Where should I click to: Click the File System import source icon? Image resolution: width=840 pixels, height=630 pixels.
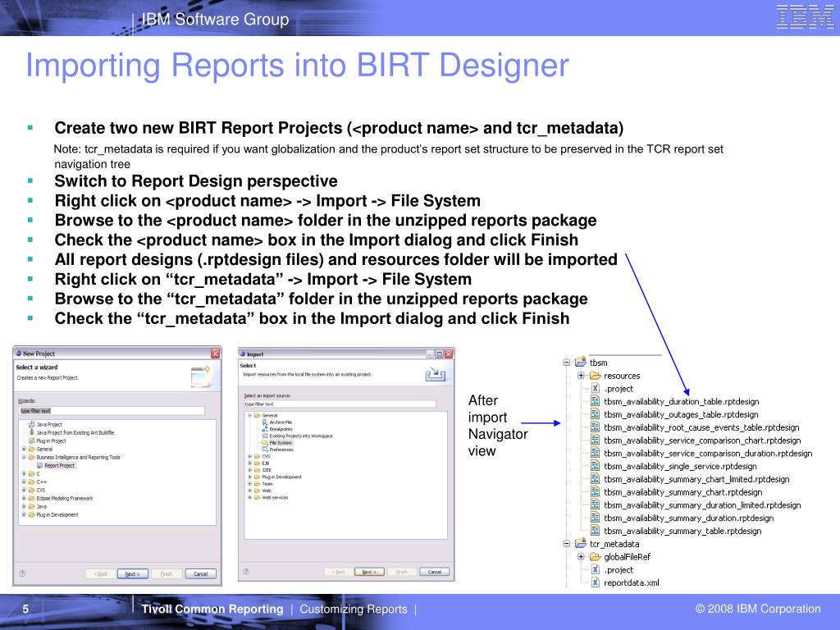coord(265,443)
